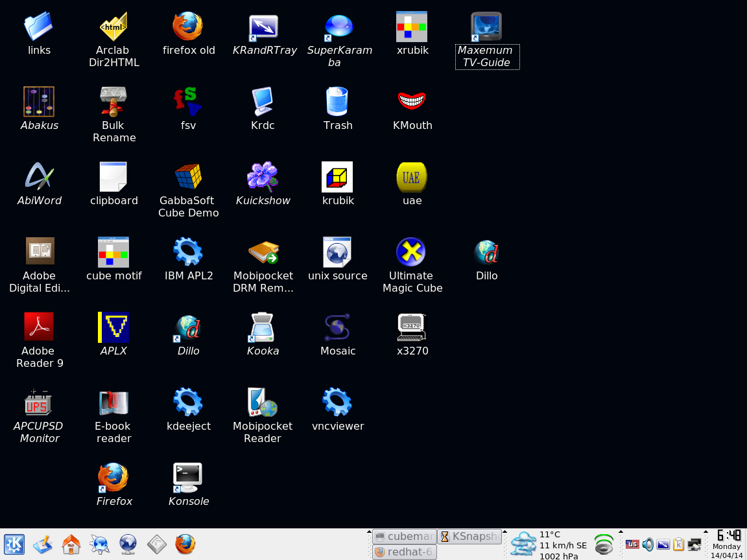This screenshot has width=747, height=560.
Task: Open the links folder on the desktop
Action: 39,27
